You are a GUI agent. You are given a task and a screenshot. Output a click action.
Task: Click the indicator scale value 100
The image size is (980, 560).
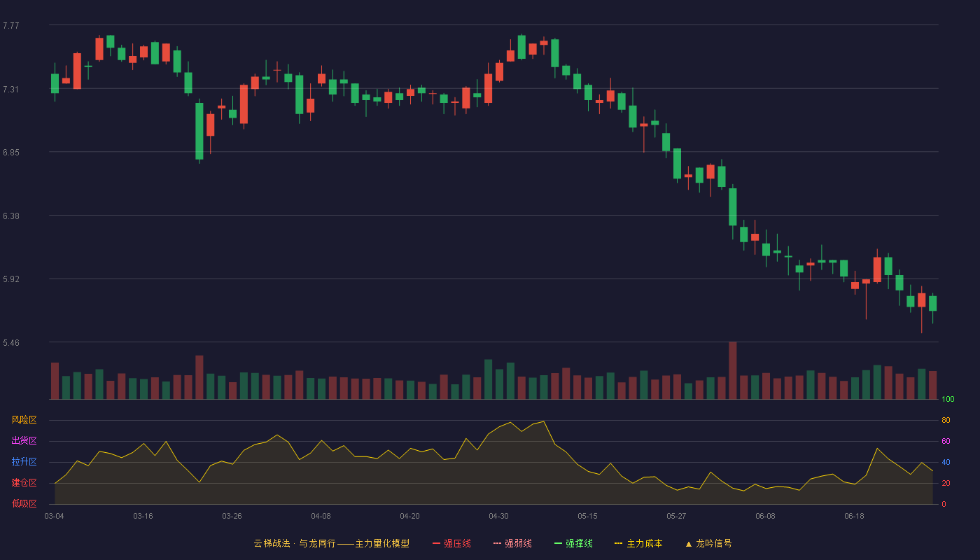point(948,399)
